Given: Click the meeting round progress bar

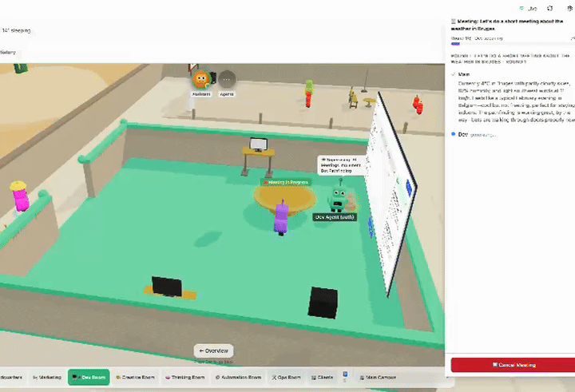Looking at the screenshot, I should (x=512, y=44).
